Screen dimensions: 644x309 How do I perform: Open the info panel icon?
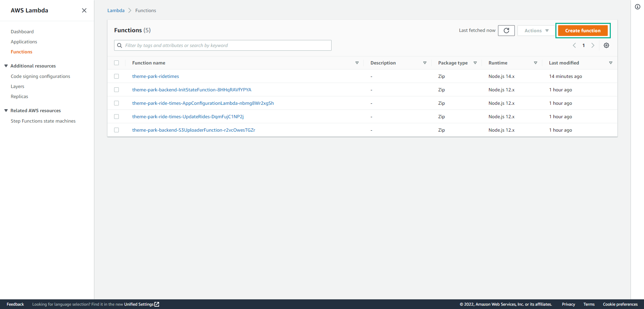pos(638,7)
